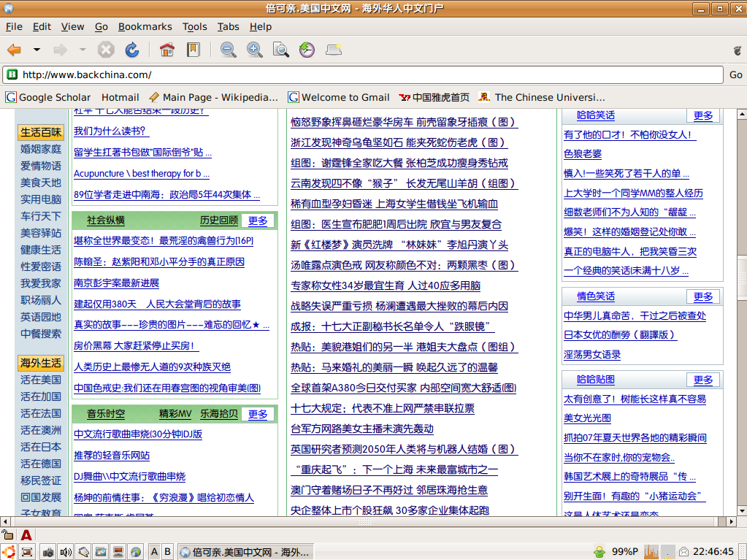Open sidebar link 婚姻家庭

point(41,149)
